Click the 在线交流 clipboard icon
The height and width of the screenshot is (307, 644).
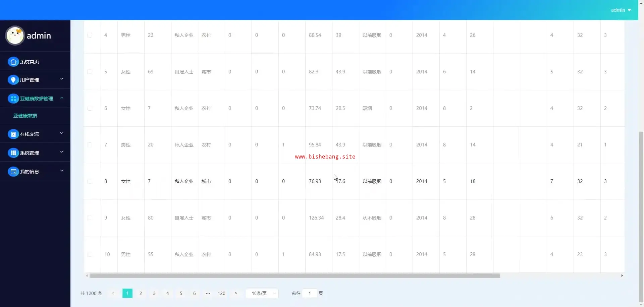coord(13,134)
